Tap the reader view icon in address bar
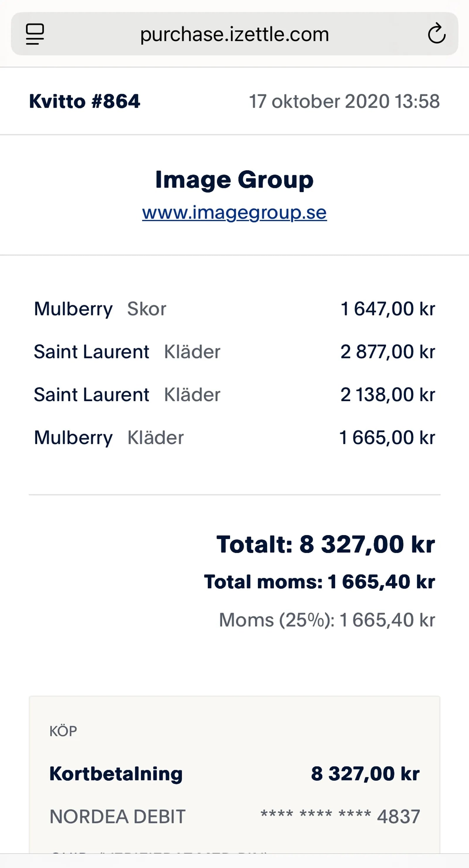 [35, 34]
